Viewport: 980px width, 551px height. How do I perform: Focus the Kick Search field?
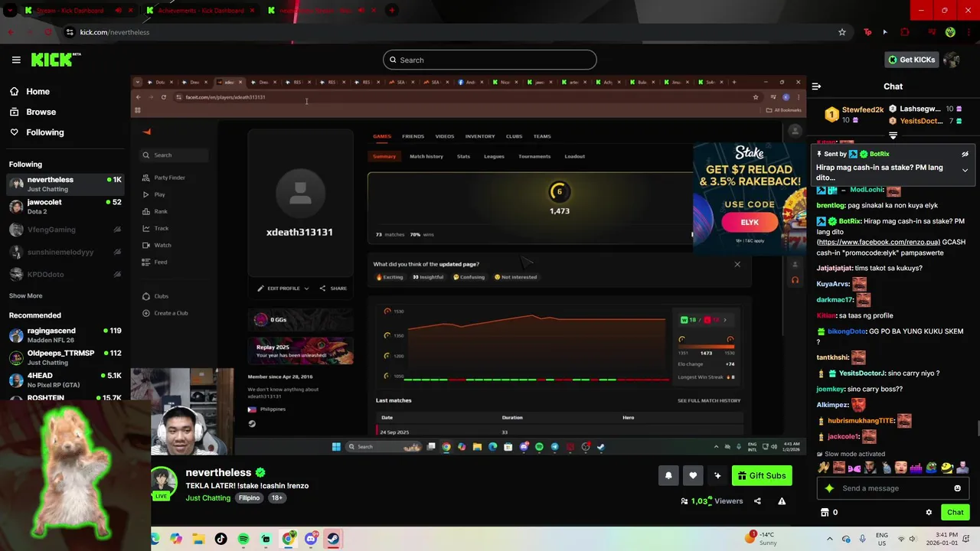pyautogui.click(x=490, y=60)
